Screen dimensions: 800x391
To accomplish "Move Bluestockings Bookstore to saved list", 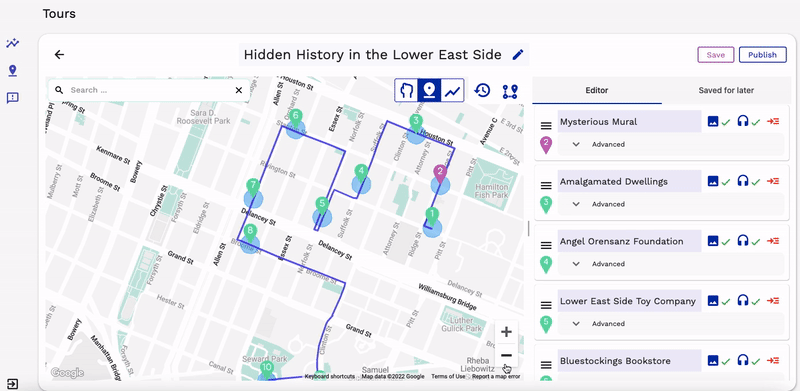I will click(773, 361).
